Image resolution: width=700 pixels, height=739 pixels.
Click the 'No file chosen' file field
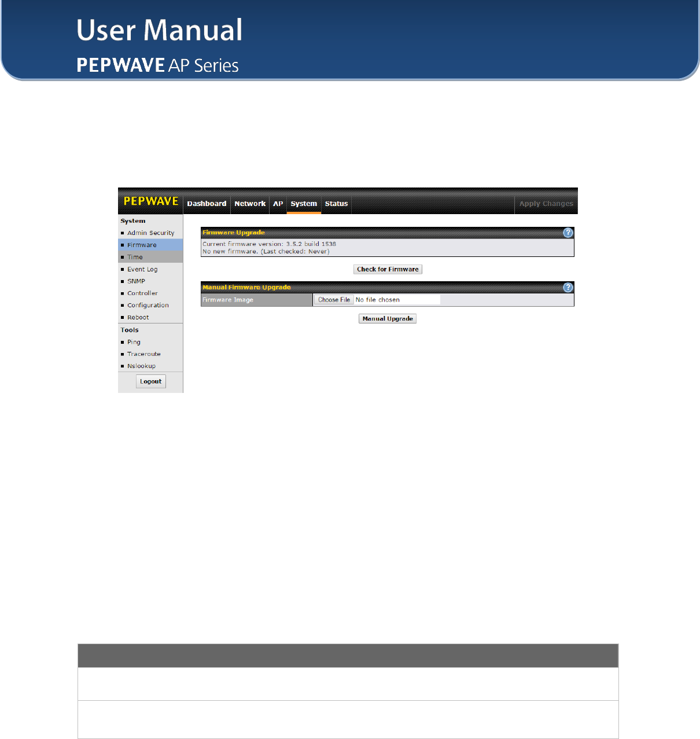tap(377, 300)
